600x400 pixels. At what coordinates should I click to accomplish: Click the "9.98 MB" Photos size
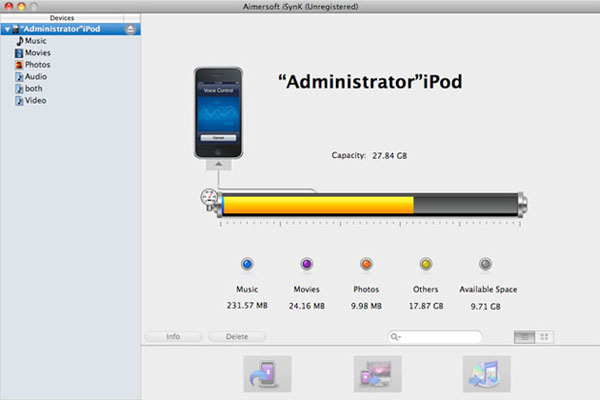click(366, 306)
